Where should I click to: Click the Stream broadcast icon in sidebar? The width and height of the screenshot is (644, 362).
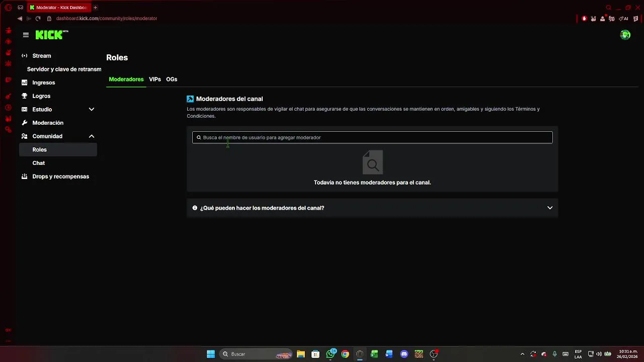tap(24, 56)
